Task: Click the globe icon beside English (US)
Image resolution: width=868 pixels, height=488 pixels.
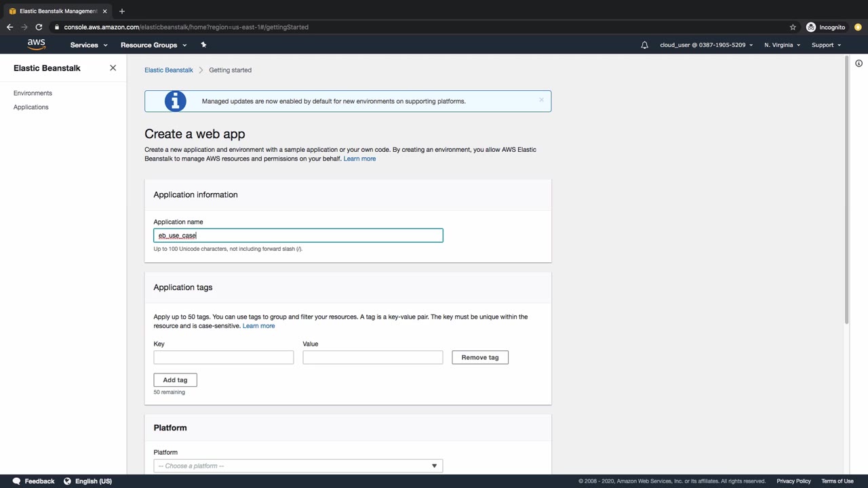Action: (67, 481)
